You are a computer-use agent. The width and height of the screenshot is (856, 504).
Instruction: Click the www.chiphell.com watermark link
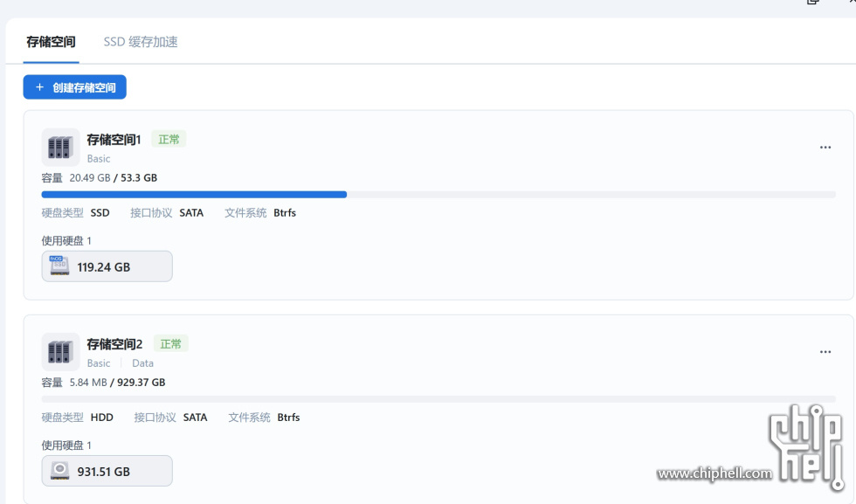(x=714, y=473)
